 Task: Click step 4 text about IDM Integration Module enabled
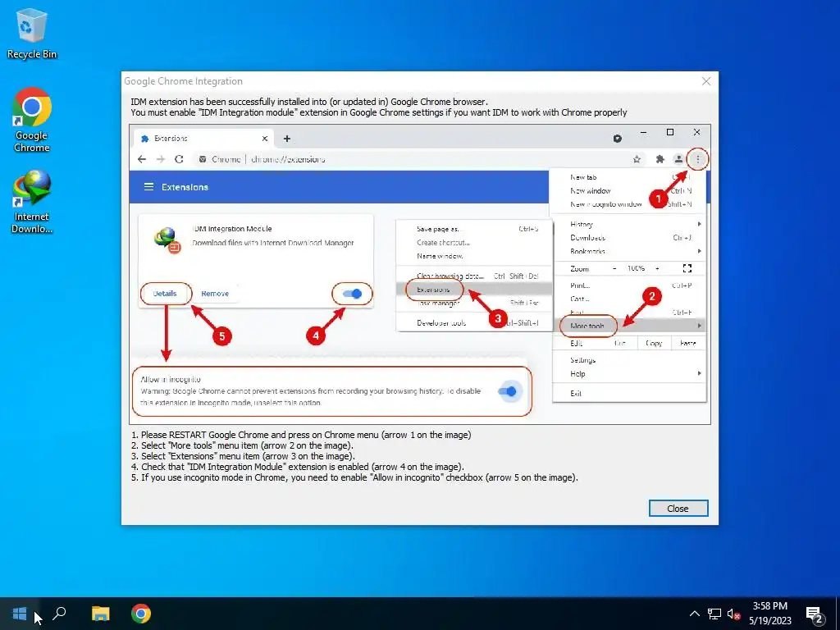[x=297, y=467]
